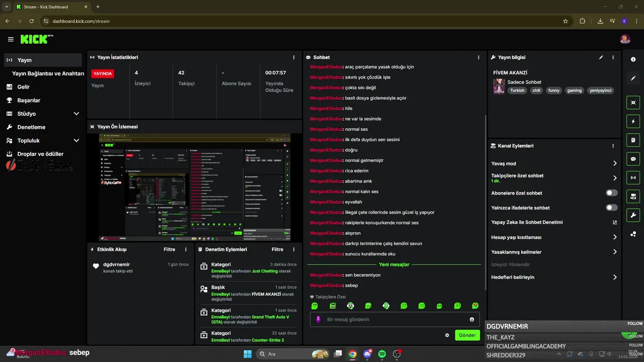Open Yayın İstatistikleri panel options menu

pos(294,57)
